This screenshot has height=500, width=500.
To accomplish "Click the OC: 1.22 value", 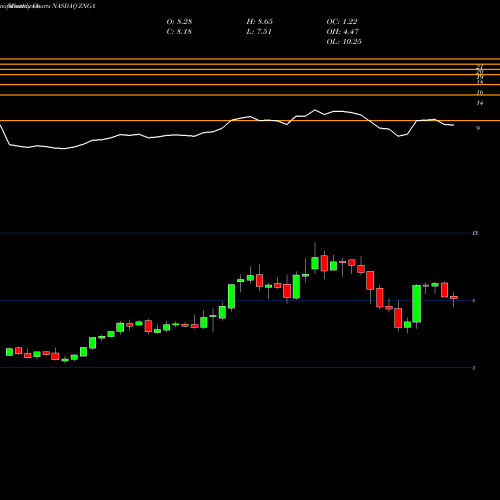I will [342, 22].
